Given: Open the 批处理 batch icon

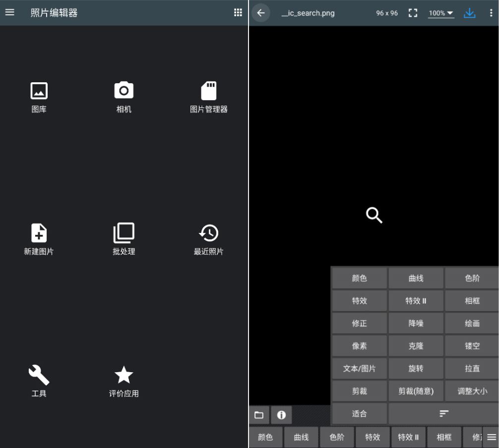Looking at the screenshot, I should [x=124, y=233].
